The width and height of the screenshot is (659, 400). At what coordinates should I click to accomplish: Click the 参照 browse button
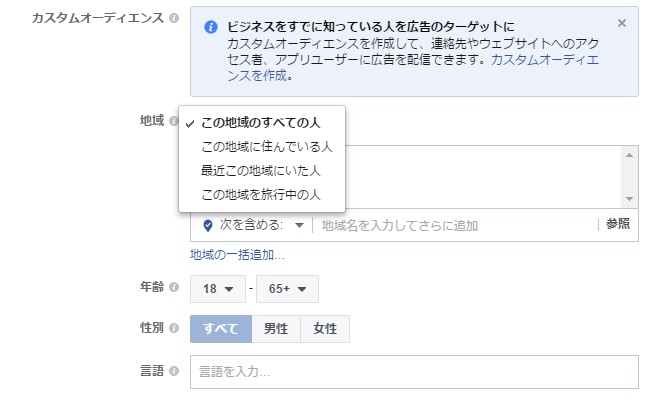(618, 225)
